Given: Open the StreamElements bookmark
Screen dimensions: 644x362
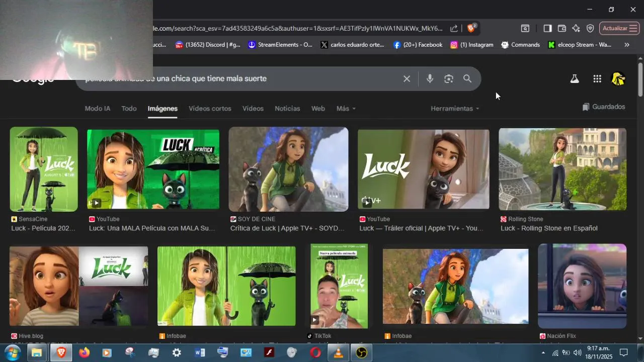Looking at the screenshot, I should tap(280, 45).
